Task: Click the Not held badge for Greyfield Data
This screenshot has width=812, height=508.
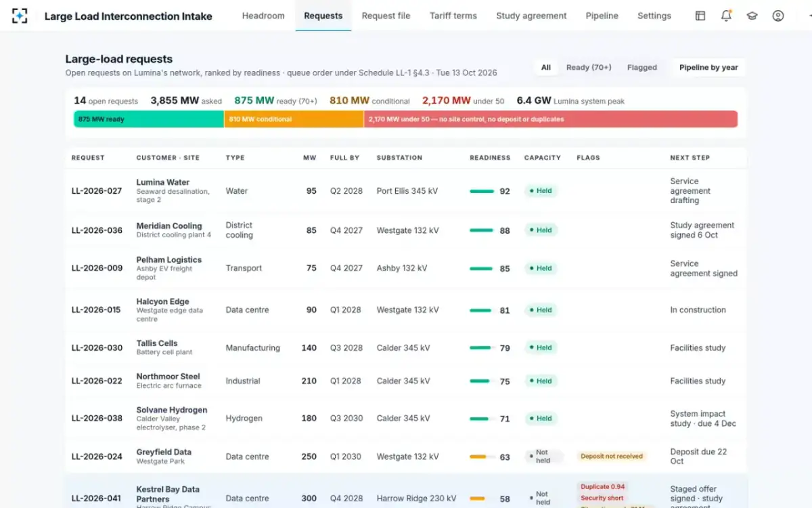Action: point(543,457)
